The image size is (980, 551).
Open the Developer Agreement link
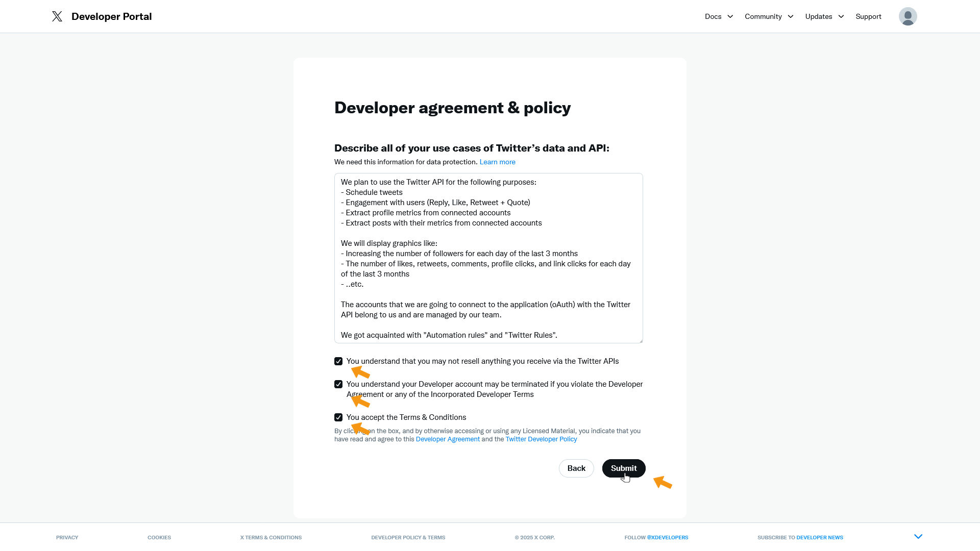pyautogui.click(x=448, y=439)
